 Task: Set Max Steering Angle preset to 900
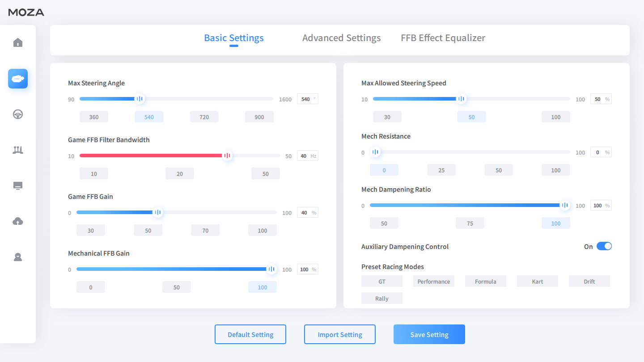point(259,117)
